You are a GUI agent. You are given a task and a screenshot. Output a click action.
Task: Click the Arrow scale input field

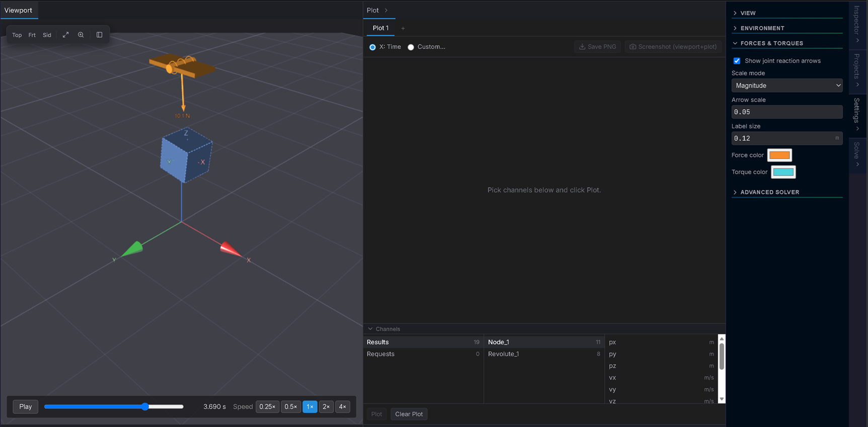pyautogui.click(x=787, y=112)
